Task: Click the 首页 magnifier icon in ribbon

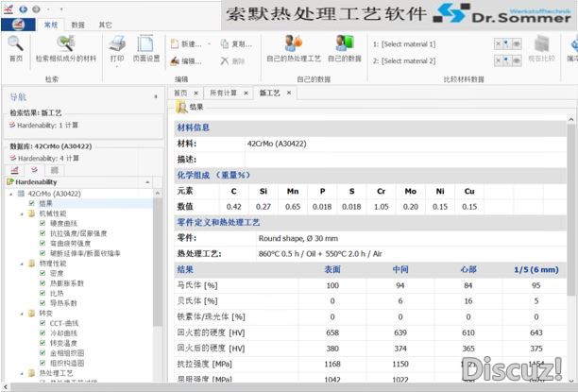Action: pos(15,43)
